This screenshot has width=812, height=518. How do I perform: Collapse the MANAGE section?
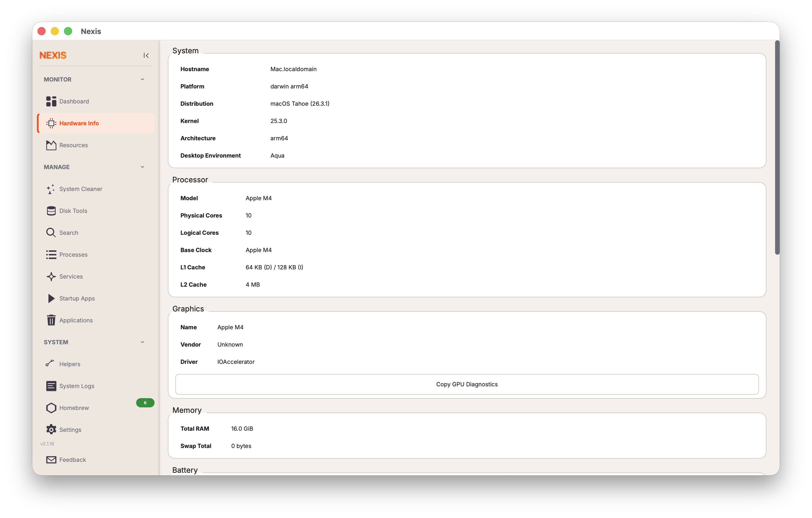[x=142, y=167]
